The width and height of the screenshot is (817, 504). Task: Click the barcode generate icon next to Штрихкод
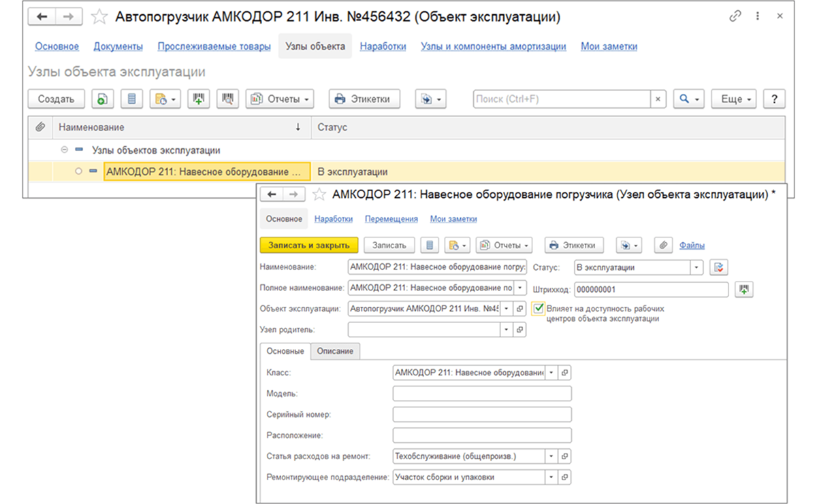click(744, 290)
